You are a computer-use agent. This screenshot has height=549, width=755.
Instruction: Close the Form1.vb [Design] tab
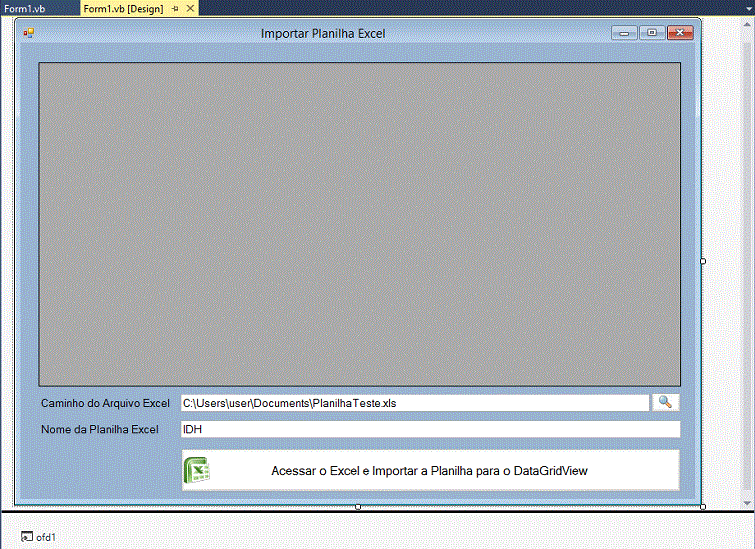[x=190, y=8]
